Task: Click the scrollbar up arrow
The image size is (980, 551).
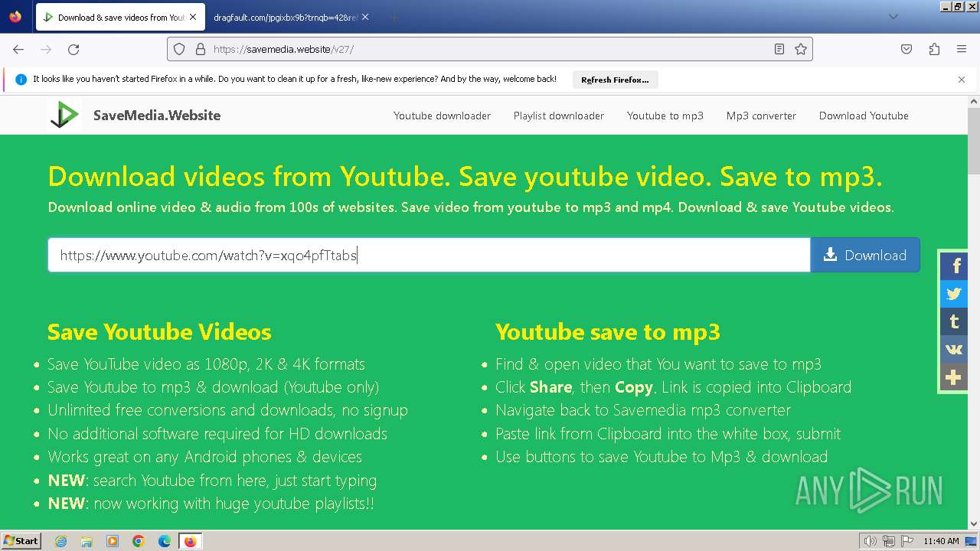Action: coord(974,101)
